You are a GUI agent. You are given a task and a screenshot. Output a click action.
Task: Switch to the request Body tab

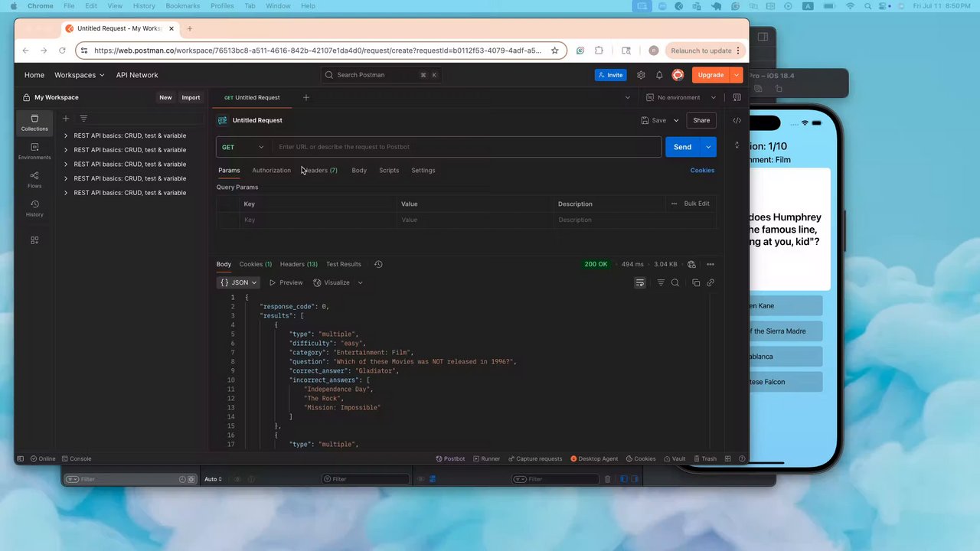click(359, 170)
